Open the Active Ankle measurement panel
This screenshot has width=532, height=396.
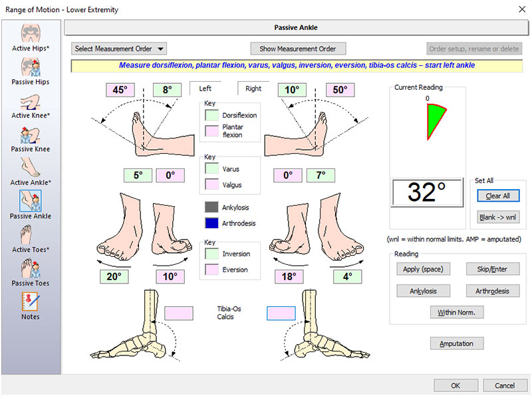[x=30, y=170]
